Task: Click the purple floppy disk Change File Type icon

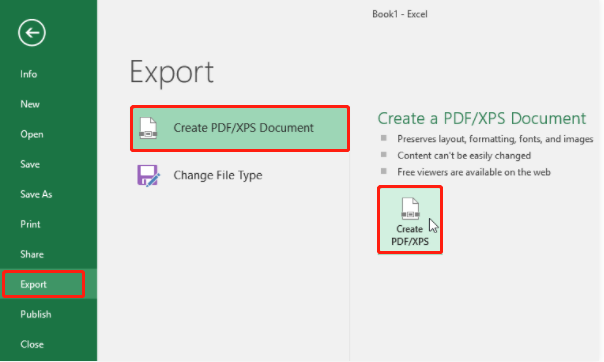Action: tap(149, 176)
